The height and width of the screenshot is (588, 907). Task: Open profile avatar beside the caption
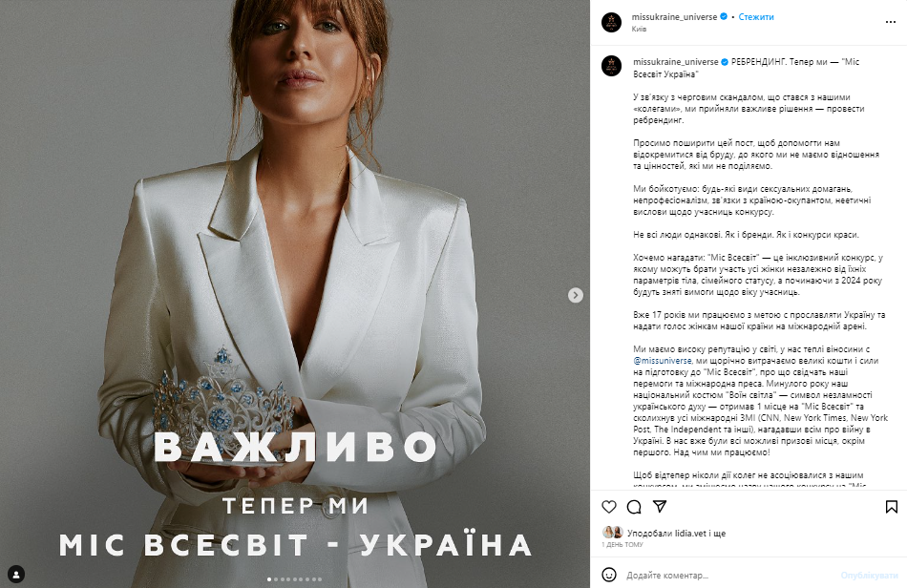[x=611, y=66]
